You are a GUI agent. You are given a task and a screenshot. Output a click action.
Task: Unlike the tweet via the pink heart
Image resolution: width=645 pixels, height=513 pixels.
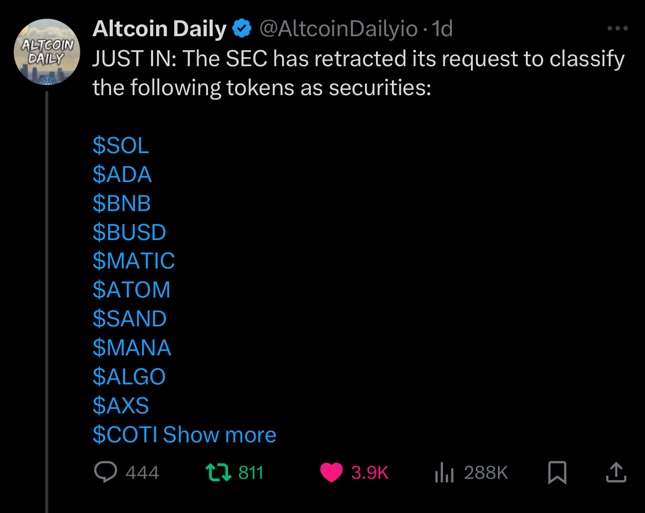click(x=331, y=472)
